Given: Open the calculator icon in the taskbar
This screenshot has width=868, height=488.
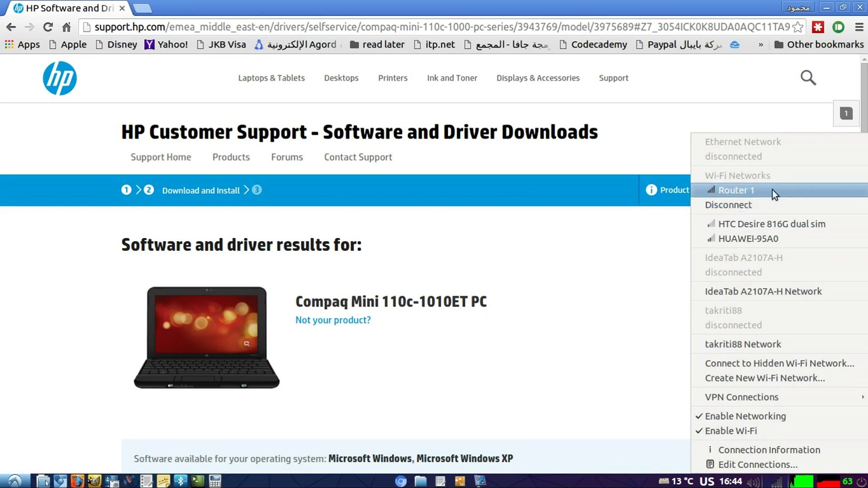Looking at the screenshot, I should pos(215,481).
